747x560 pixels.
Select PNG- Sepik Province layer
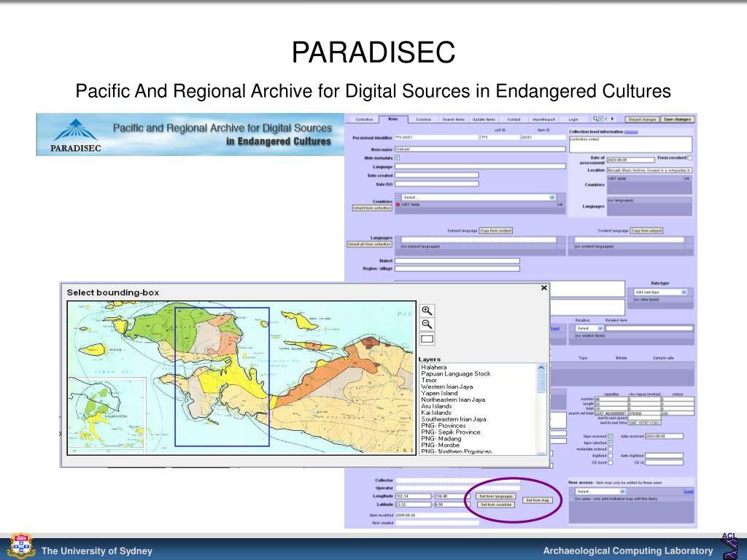(450, 432)
